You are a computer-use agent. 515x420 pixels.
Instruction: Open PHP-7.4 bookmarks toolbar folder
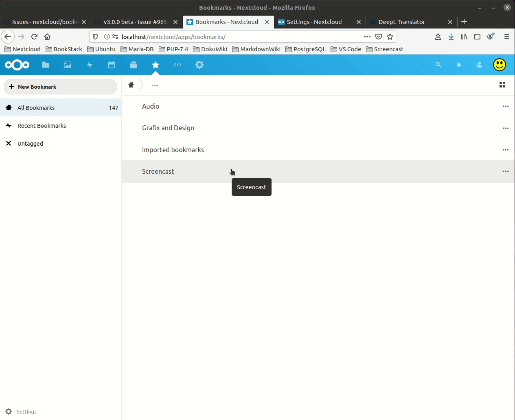[173, 49]
